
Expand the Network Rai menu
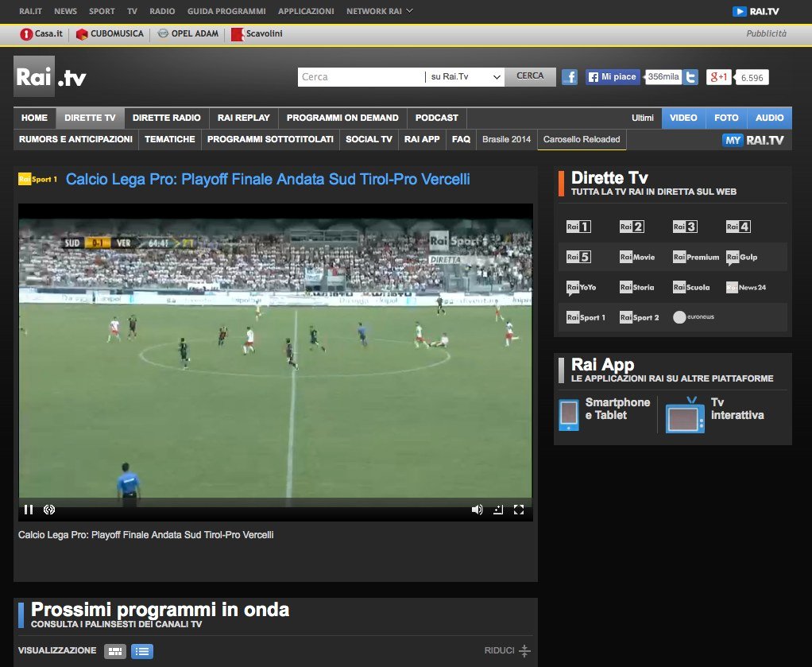[x=380, y=11]
